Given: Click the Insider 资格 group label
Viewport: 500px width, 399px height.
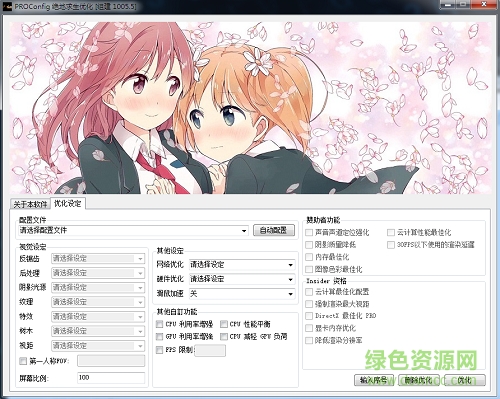Looking at the screenshot, I should tap(326, 281).
